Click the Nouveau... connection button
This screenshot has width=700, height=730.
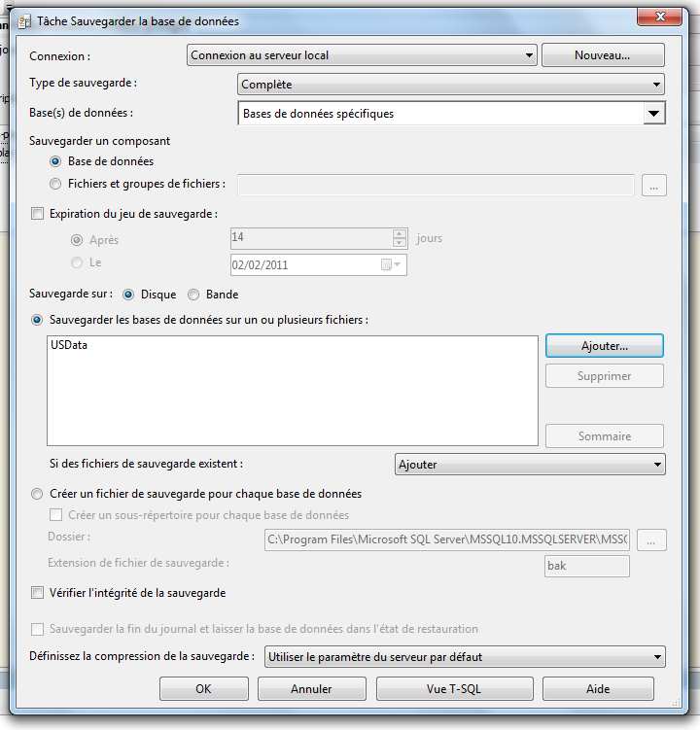pos(603,55)
